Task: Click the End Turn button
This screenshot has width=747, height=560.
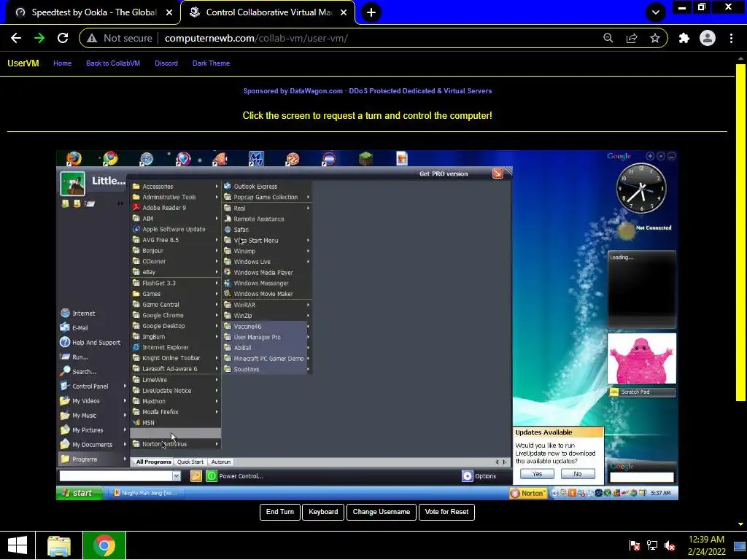Action: pyautogui.click(x=279, y=512)
